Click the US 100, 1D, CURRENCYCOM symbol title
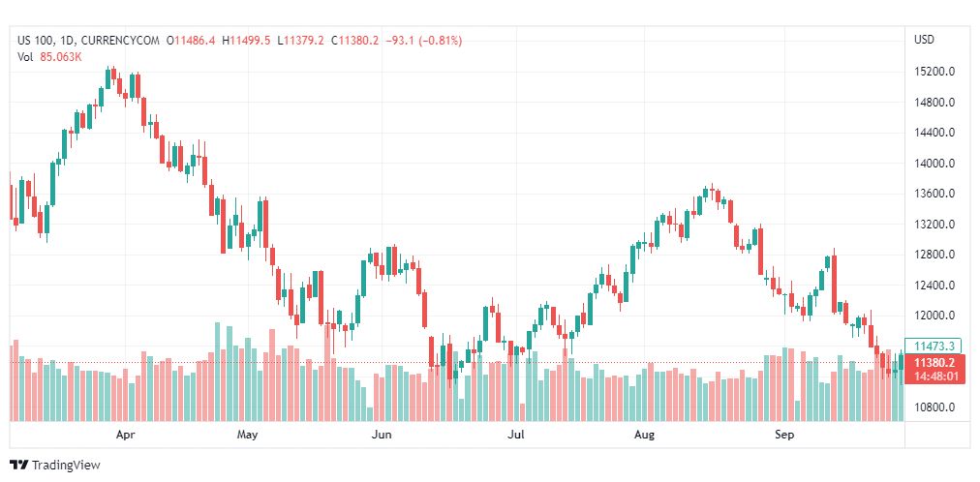The width and height of the screenshot is (980, 482). (x=89, y=41)
